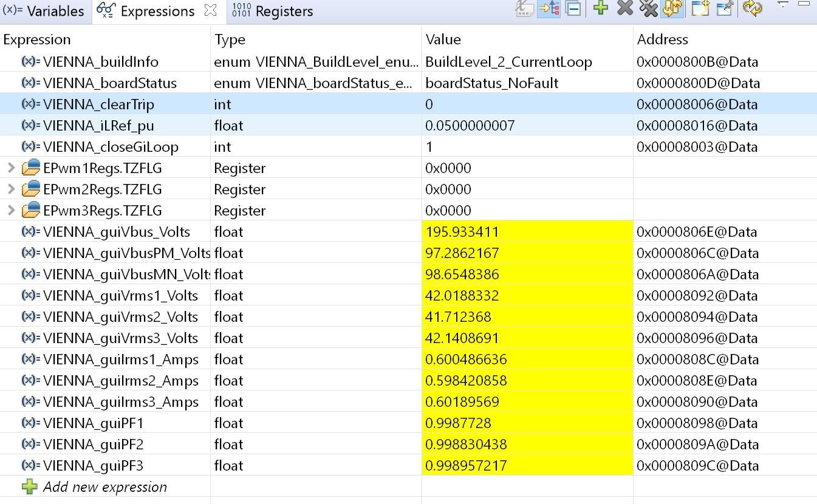Select the VIENNA_boardStatus expression
The width and height of the screenshot is (817, 504).
pyautogui.click(x=110, y=83)
